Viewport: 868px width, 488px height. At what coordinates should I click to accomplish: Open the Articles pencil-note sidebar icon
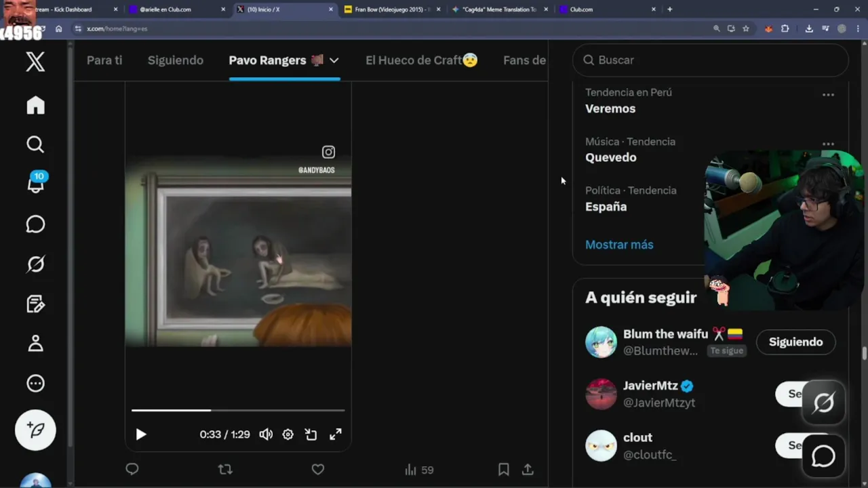(35, 304)
